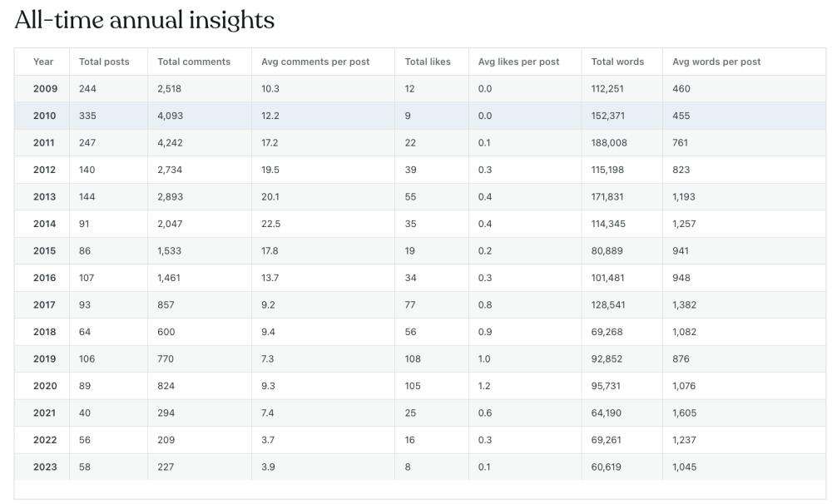Select the "Avg words per post" header
832x504 pixels.
point(716,62)
